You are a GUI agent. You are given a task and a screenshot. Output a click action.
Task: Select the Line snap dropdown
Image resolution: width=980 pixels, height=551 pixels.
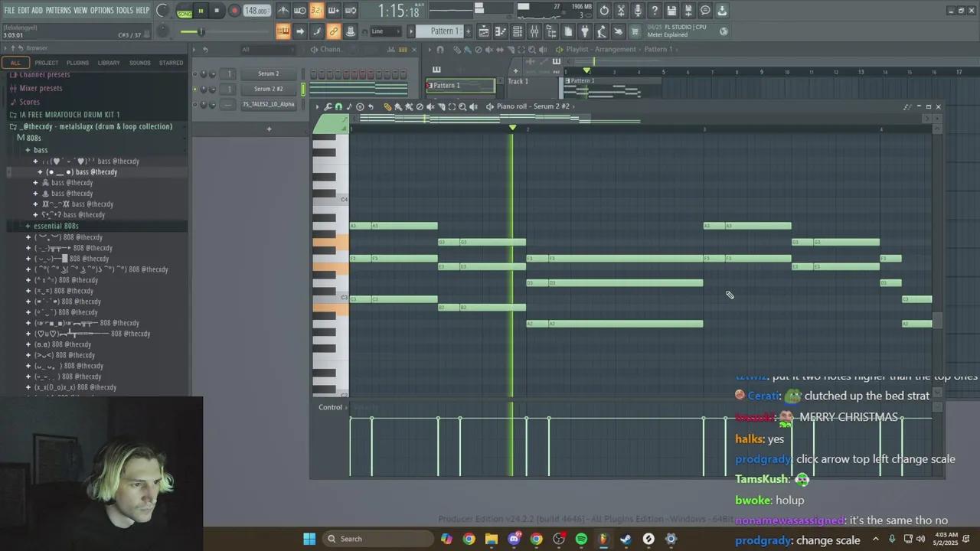click(387, 31)
